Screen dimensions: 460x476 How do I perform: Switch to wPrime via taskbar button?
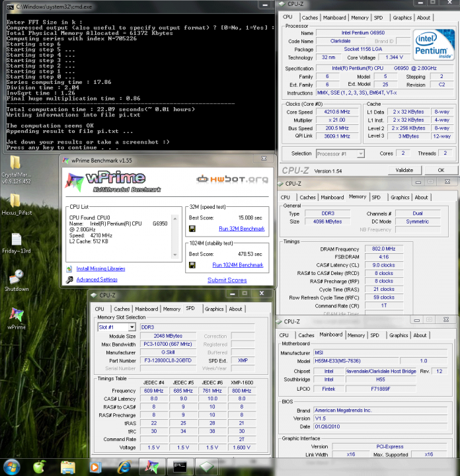point(152,467)
